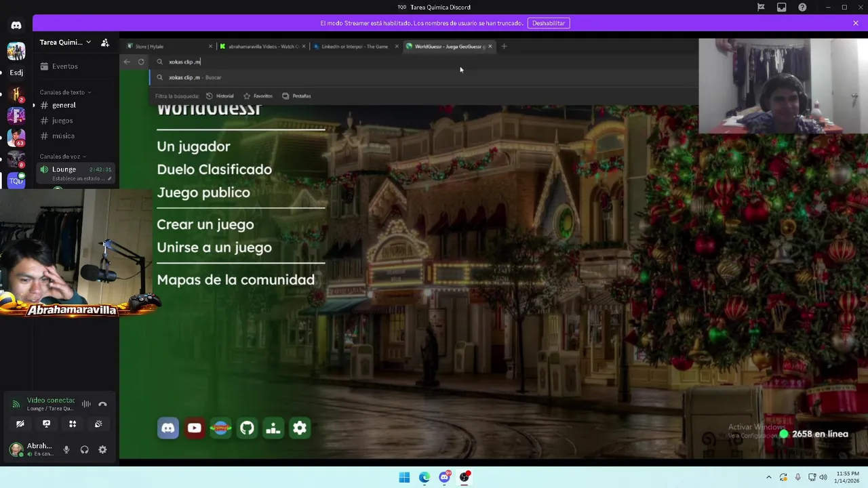Open the WorldGuessr YouTube icon button

click(x=195, y=428)
